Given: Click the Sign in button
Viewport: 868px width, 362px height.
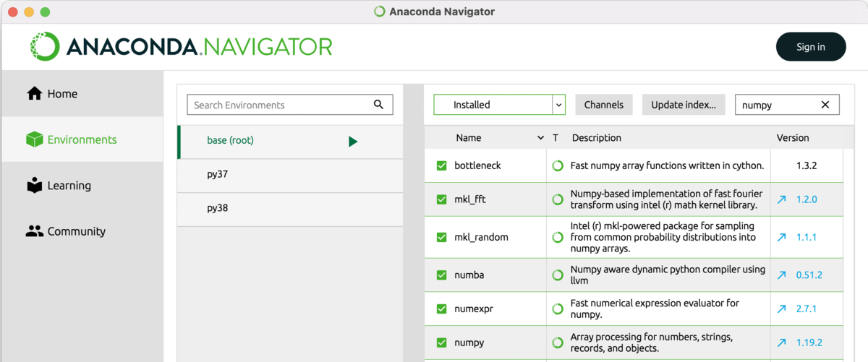Looking at the screenshot, I should [811, 46].
